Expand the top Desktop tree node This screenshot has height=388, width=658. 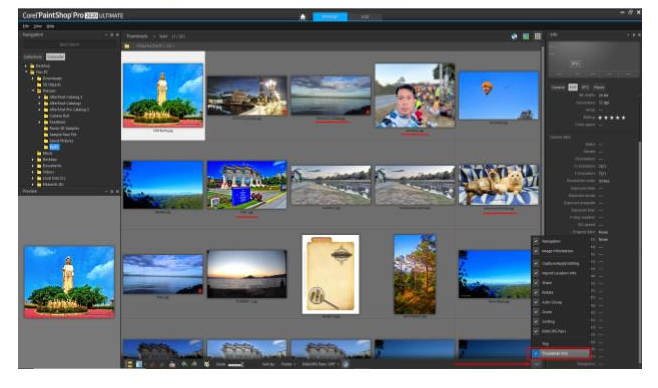click(26, 66)
